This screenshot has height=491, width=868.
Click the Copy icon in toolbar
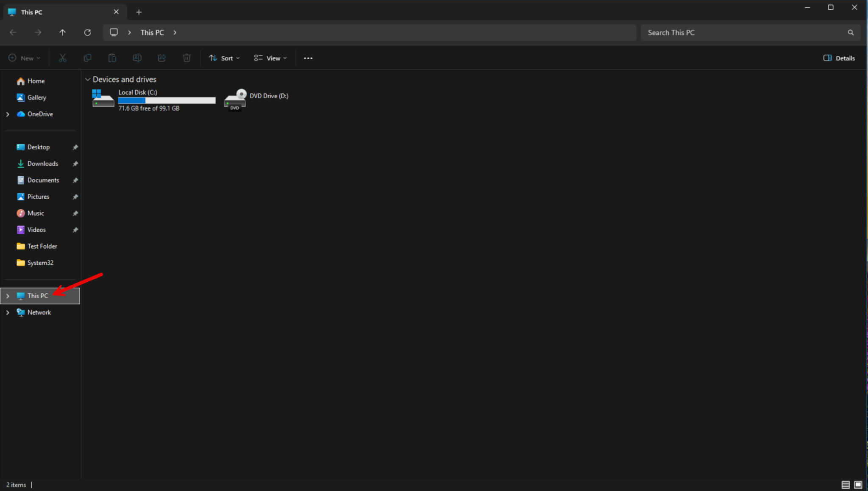pos(87,58)
